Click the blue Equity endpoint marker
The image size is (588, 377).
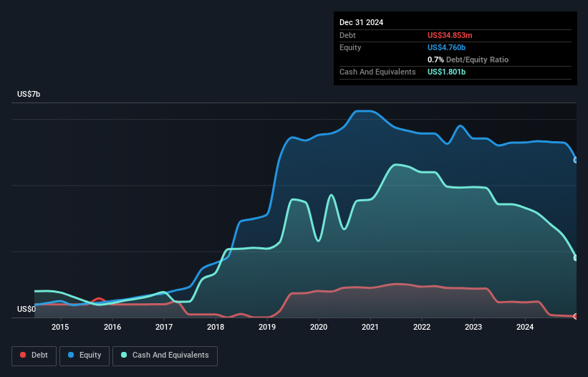click(x=576, y=160)
